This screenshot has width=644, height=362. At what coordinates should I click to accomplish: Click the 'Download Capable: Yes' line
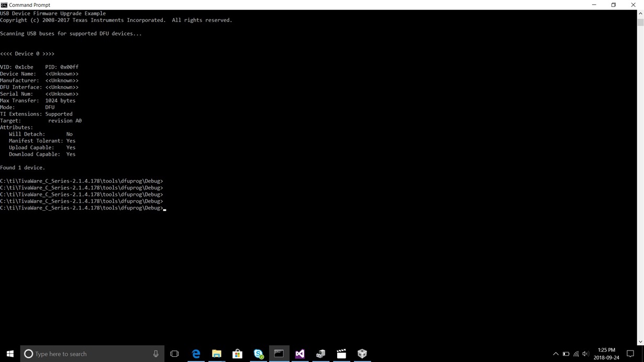[42, 154]
